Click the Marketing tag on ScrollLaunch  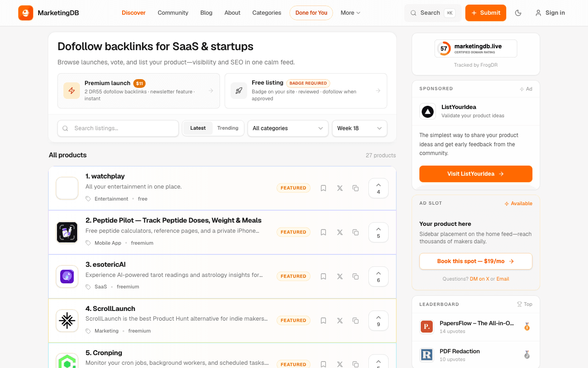107,331
